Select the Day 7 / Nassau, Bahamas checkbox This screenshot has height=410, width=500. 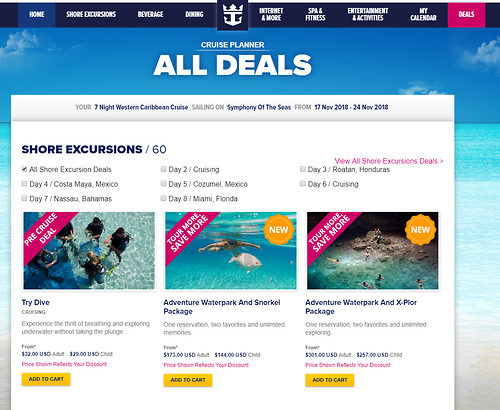[24, 198]
